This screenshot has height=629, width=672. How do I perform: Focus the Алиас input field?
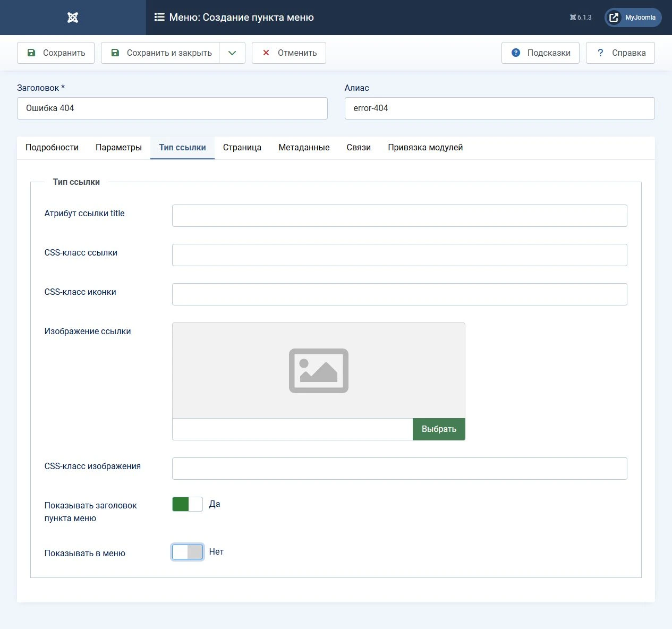(500, 108)
